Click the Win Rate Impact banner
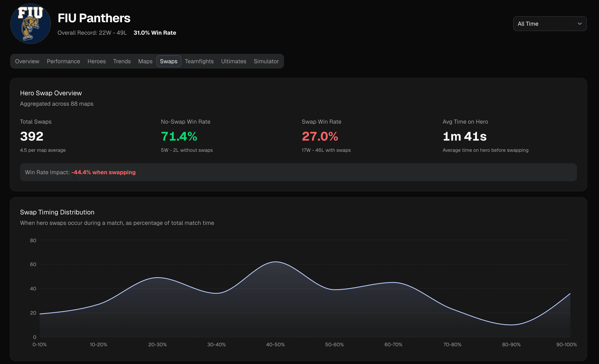Viewport: 599px width, 364px height. [298, 172]
